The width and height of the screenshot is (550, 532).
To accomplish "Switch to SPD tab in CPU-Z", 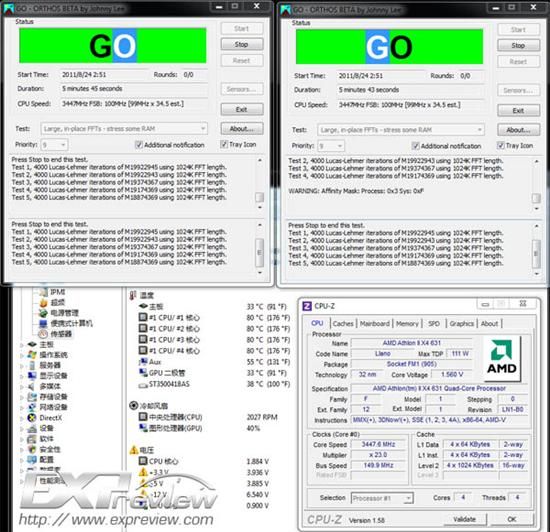I will tap(434, 324).
